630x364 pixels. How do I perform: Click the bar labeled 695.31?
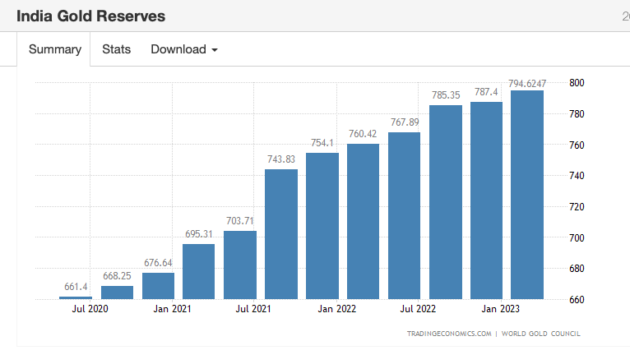(199, 271)
